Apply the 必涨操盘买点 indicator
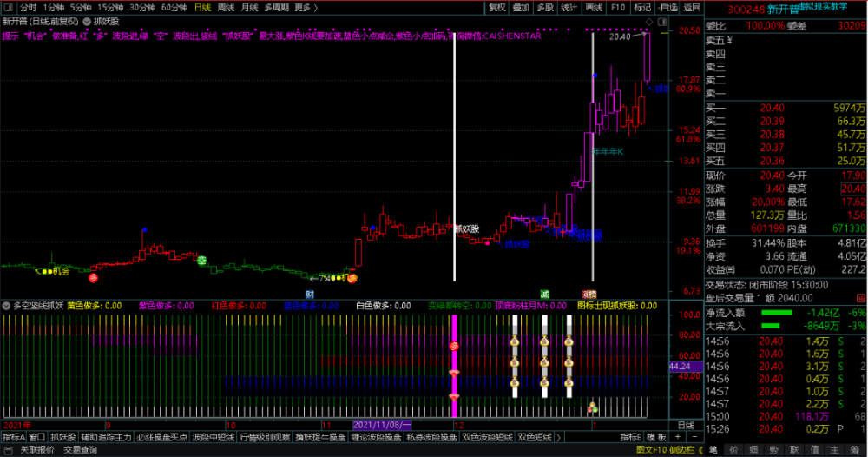 pyautogui.click(x=161, y=437)
